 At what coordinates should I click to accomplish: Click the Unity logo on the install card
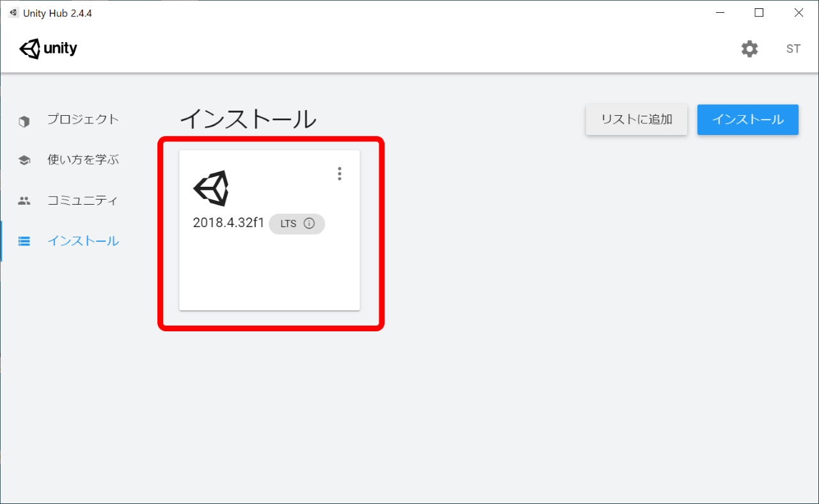(211, 188)
